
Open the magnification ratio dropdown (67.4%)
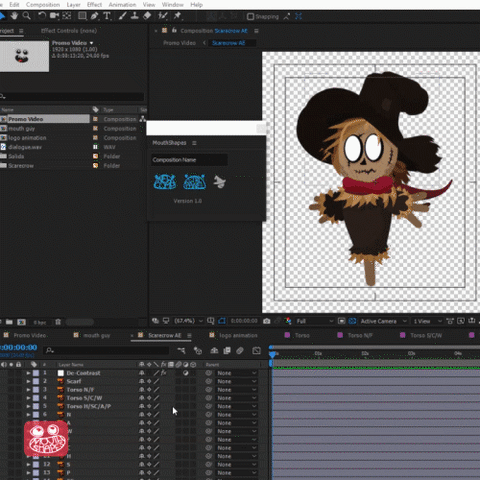[x=189, y=321]
